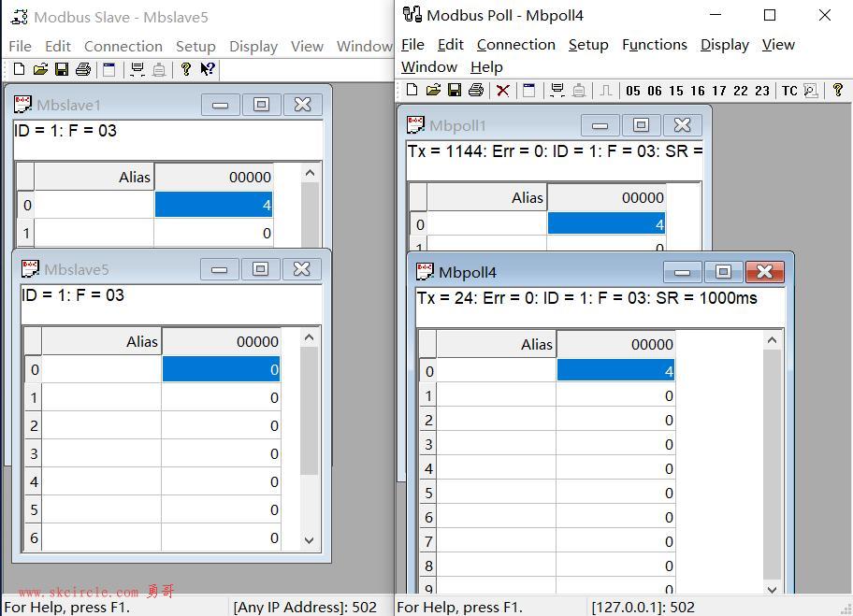The width and height of the screenshot is (853, 616).
Task: Open Display menu in Modbus Poll
Action: point(725,45)
